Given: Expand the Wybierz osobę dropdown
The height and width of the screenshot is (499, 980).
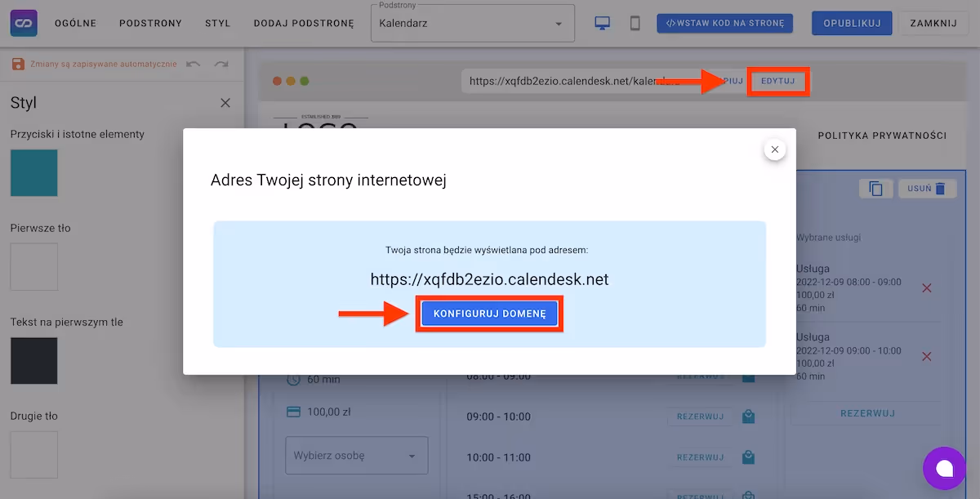Looking at the screenshot, I should [x=356, y=456].
